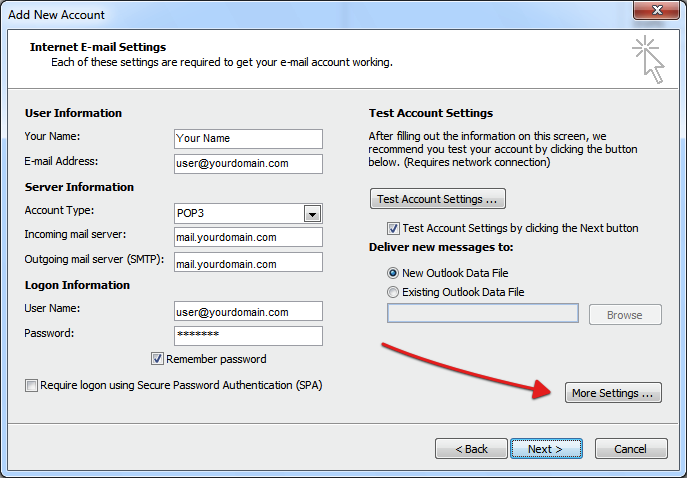This screenshot has height=478, width=687.
Task: Choose Existing Outlook Data File option
Action: pos(393,292)
